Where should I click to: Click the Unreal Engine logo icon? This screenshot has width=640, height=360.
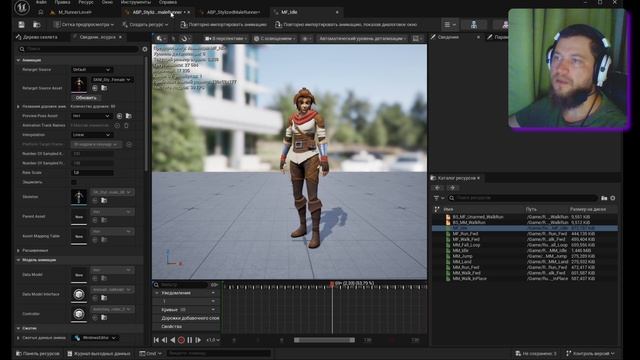coord(21,7)
